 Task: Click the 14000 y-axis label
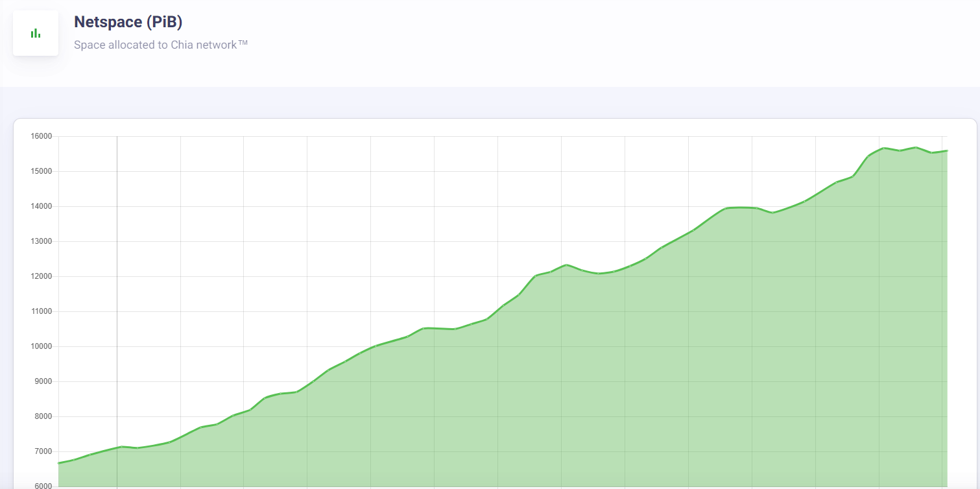point(41,206)
